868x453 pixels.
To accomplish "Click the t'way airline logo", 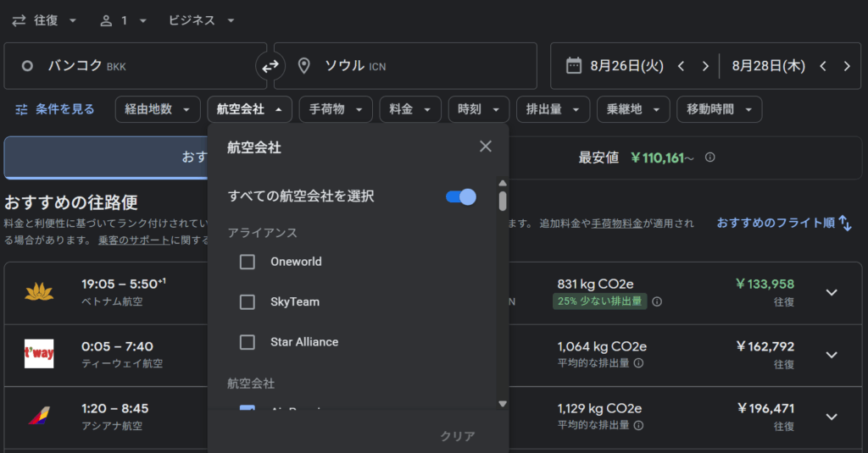I will (39, 354).
